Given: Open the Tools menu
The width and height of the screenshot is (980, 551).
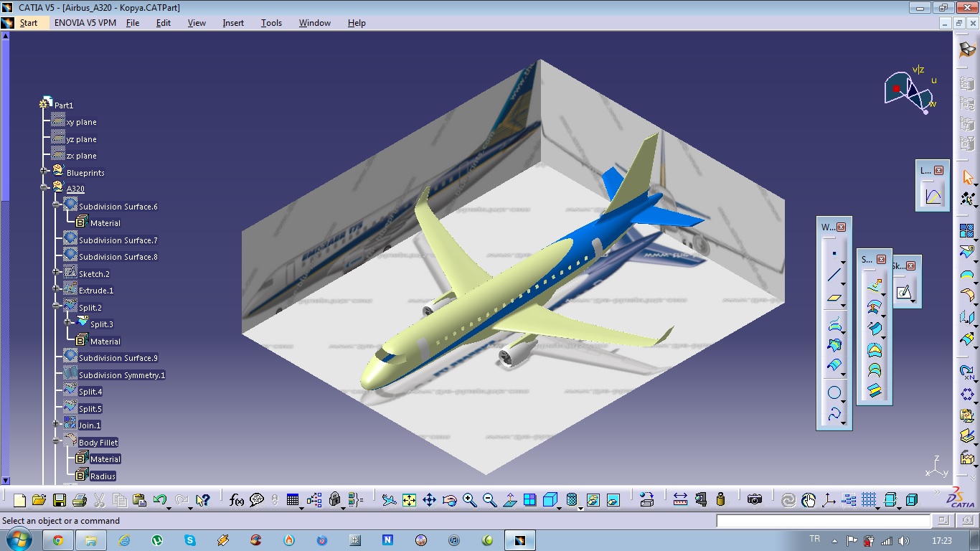Looking at the screenshot, I should [x=271, y=23].
